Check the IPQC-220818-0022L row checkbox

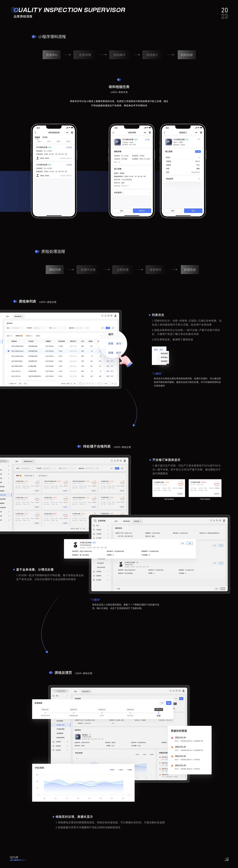tap(8, 346)
